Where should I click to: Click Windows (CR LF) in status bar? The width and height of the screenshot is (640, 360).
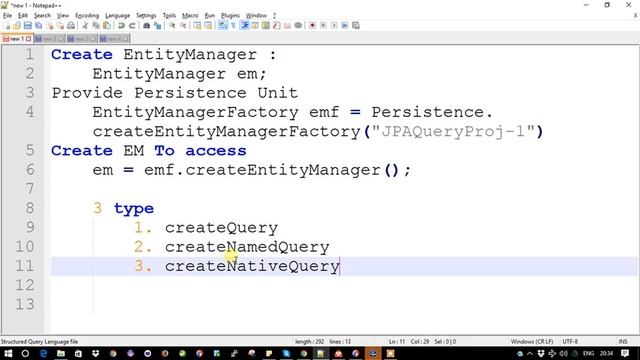pos(532,342)
